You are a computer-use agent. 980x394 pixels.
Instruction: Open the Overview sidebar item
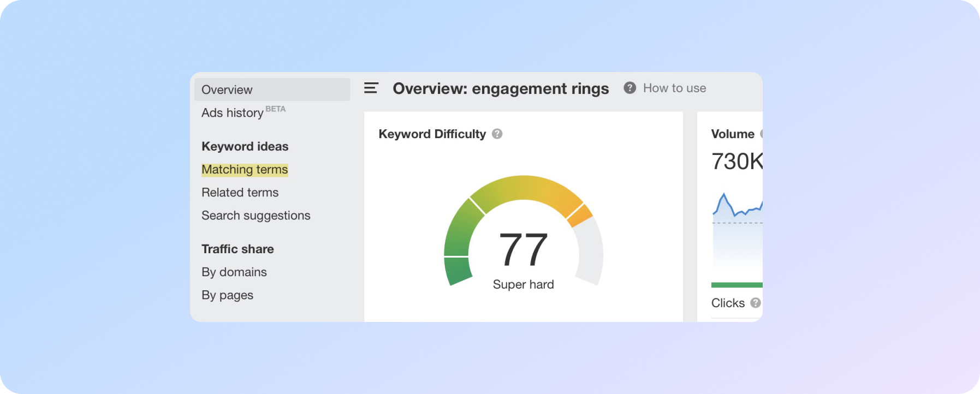[227, 89]
